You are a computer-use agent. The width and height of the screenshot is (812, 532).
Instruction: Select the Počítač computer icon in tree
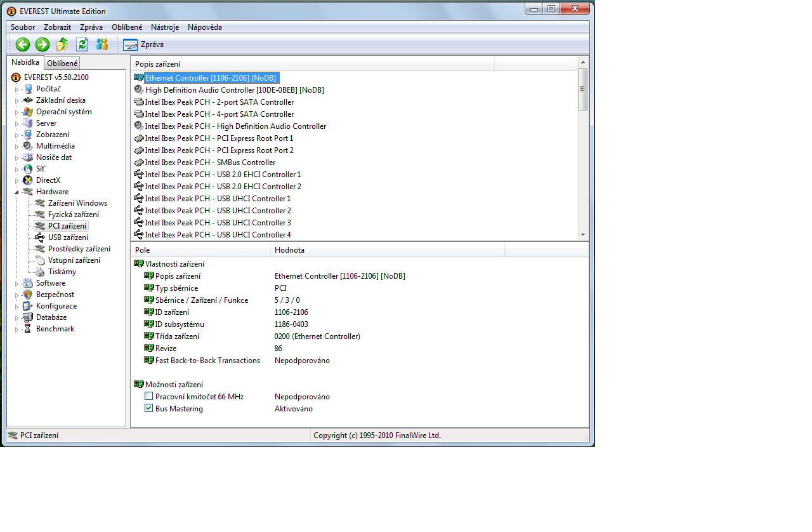tap(28, 89)
